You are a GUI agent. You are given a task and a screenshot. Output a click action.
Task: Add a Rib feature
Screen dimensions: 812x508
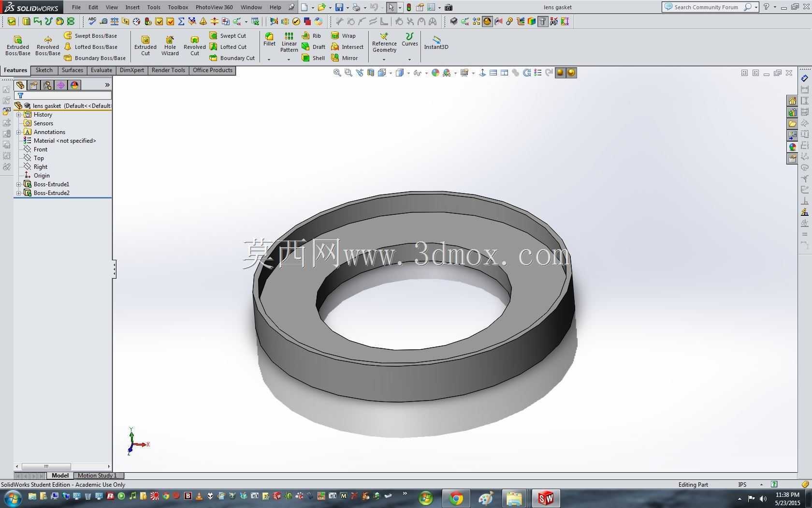(311, 36)
